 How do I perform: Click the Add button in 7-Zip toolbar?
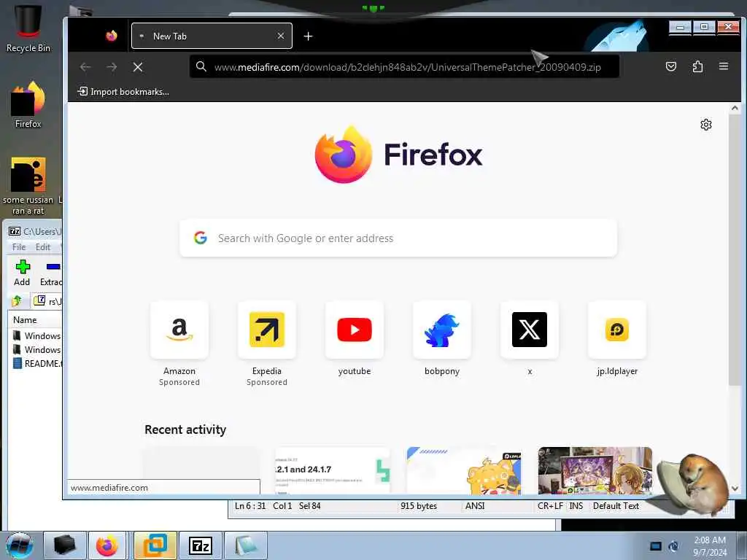coord(22,273)
